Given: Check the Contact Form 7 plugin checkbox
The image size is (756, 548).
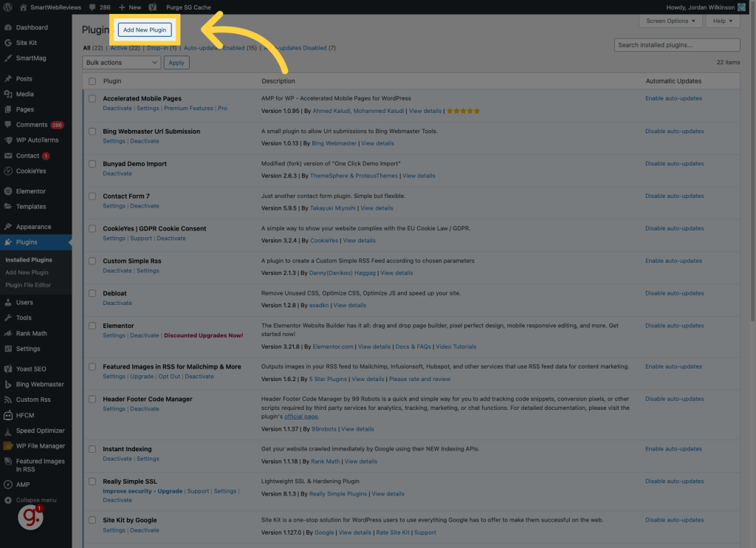Looking at the screenshot, I should (92, 196).
